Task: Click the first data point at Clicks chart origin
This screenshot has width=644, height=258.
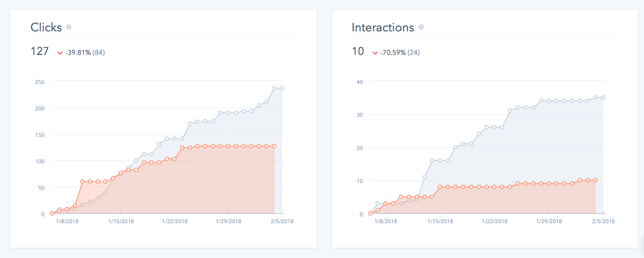Action: pos(51,213)
